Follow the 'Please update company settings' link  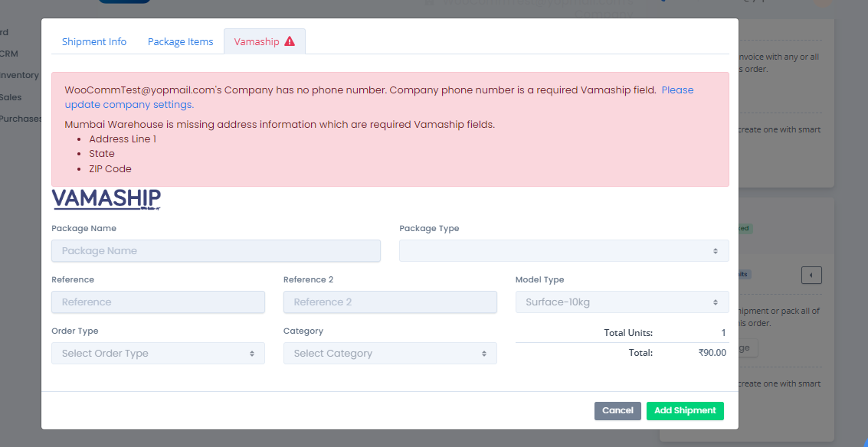tap(379, 96)
